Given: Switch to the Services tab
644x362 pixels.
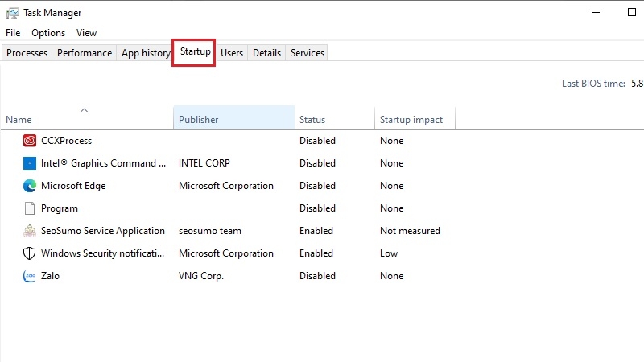Looking at the screenshot, I should pyautogui.click(x=308, y=53).
